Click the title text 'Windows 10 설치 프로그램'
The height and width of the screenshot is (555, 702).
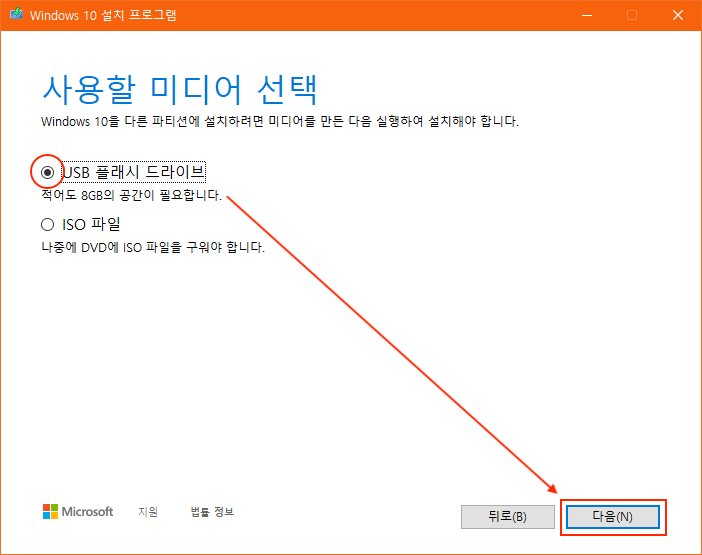click(x=103, y=15)
